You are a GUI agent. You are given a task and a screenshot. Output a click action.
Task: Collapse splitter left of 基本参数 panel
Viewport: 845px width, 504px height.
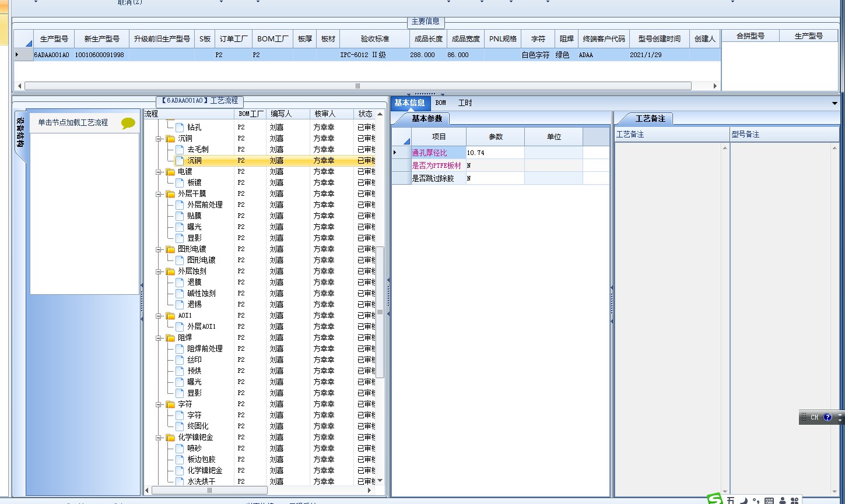tap(388, 297)
